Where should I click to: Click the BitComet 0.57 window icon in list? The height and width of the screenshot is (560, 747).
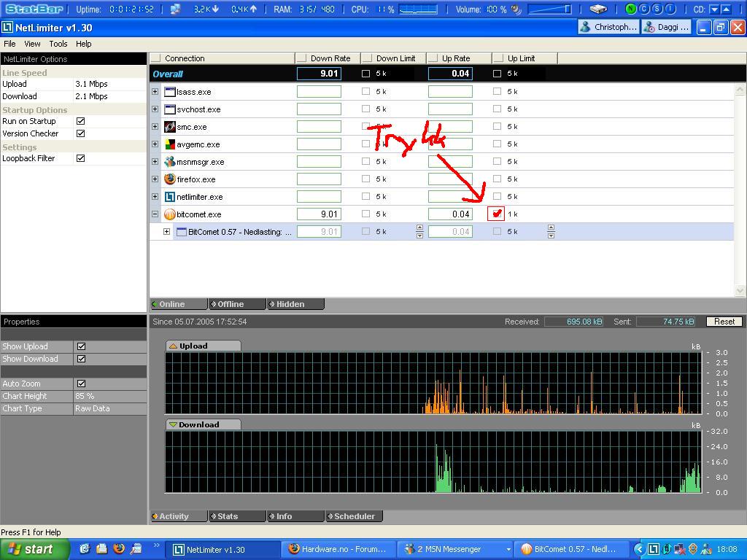click(x=181, y=232)
